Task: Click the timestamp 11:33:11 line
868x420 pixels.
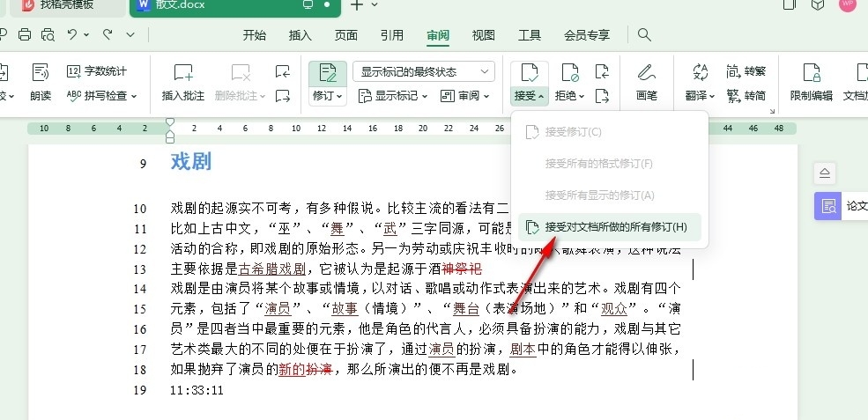Action: tap(197, 390)
